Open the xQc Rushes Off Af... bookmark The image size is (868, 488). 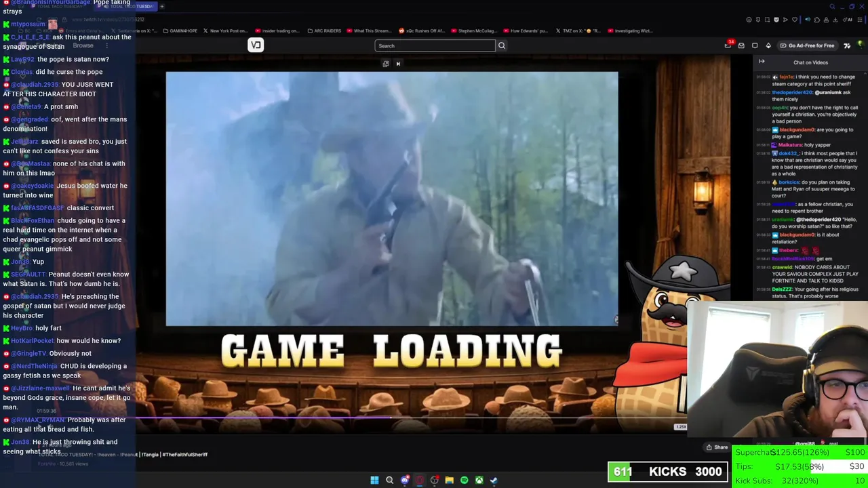(422, 30)
